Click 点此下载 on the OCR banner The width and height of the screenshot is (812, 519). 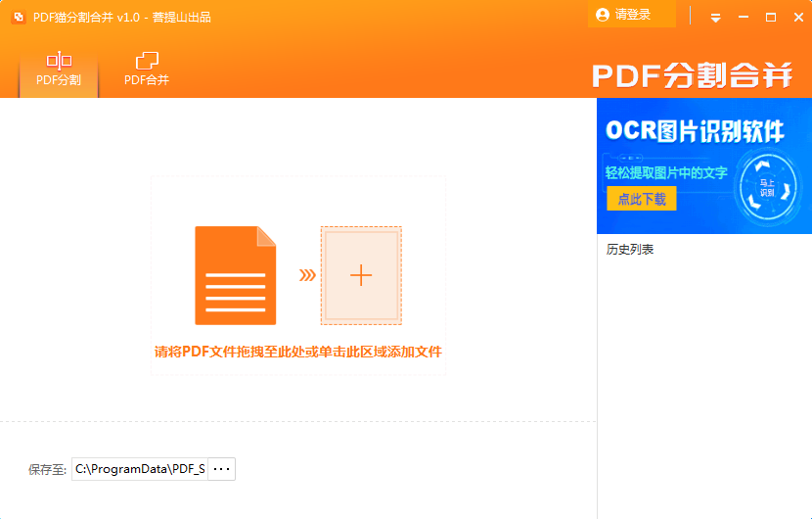click(642, 199)
